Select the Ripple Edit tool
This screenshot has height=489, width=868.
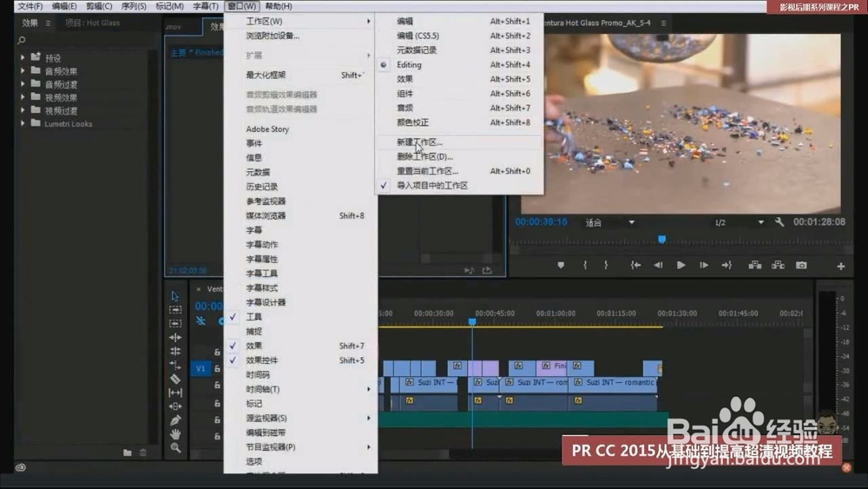(x=175, y=337)
